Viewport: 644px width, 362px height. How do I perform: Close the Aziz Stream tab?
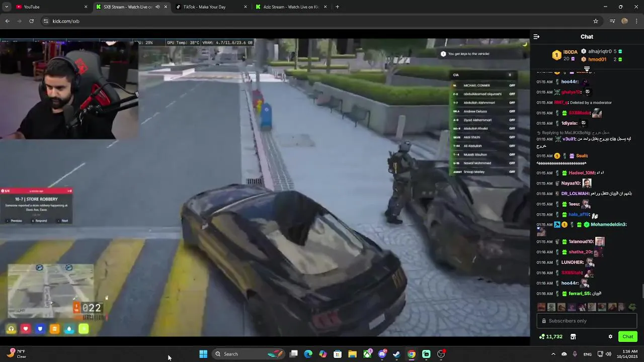tap(325, 7)
